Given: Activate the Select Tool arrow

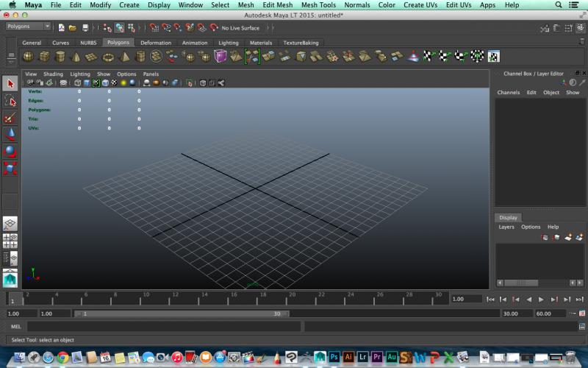Looking at the screenshot, I should click(x=10, y=84).
